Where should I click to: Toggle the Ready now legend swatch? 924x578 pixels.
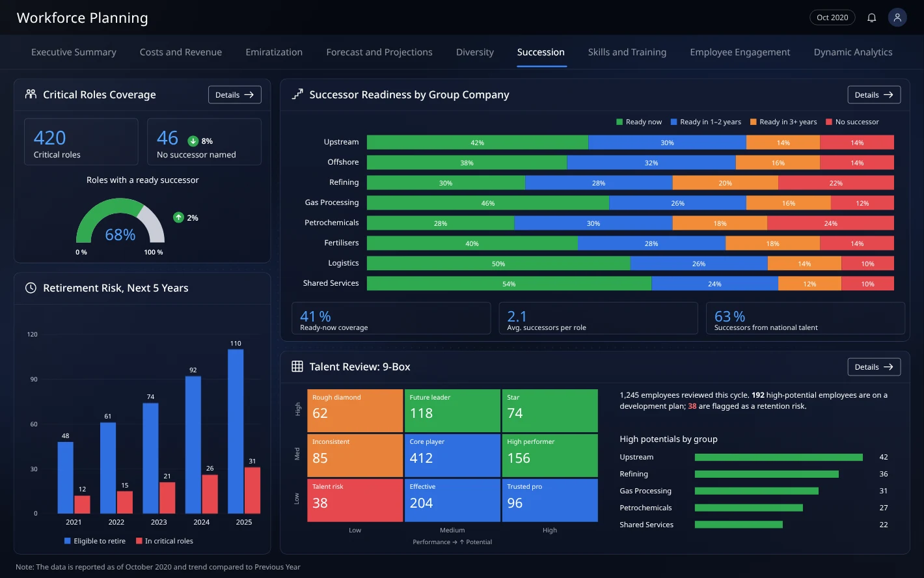pyautogui.click(x=619, y=122)
